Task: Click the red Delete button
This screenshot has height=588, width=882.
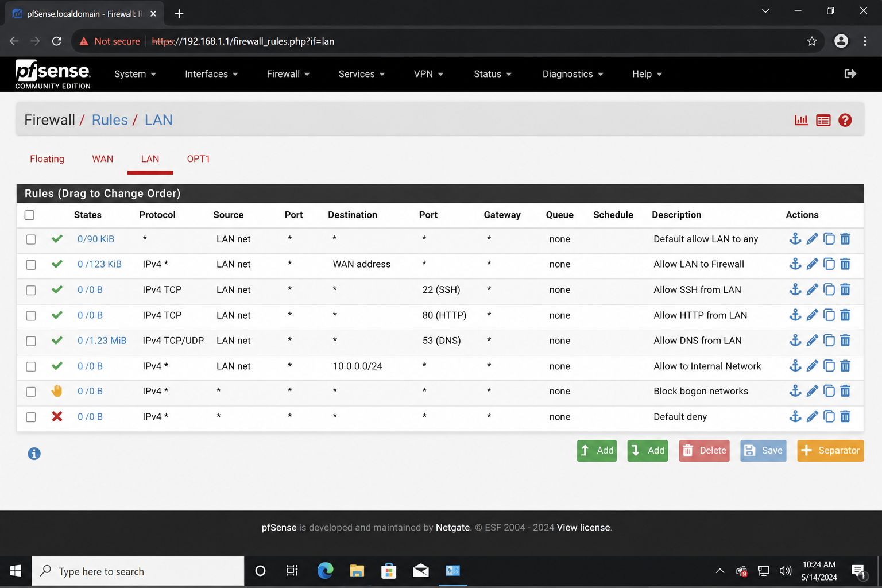Action: click(704, 451)
